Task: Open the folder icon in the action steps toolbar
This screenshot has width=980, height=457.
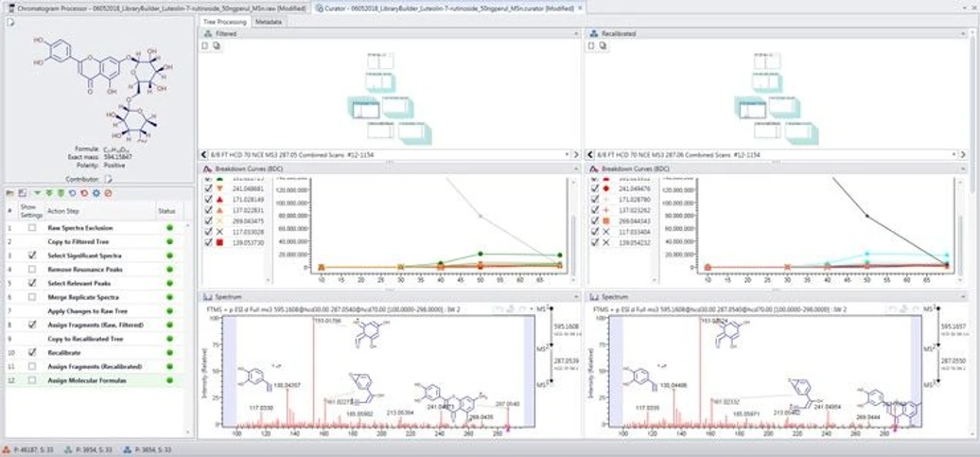Action: coord(10,194)
